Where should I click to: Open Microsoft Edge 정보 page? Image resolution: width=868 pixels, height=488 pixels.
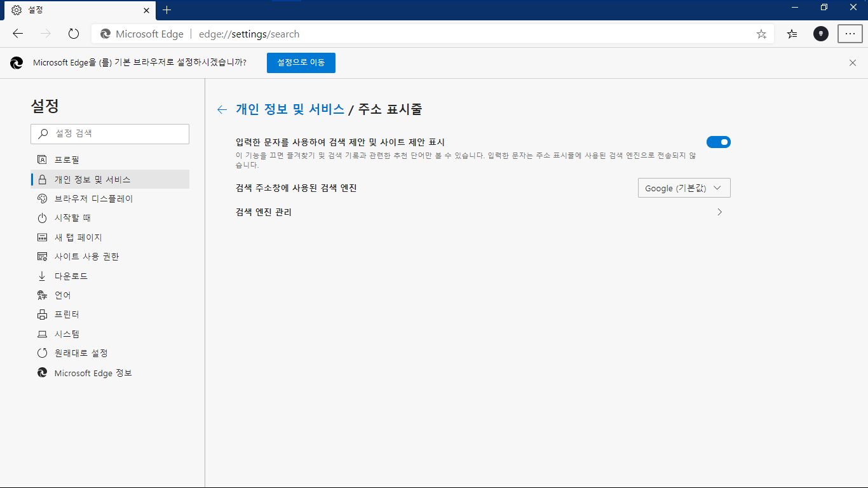[x=110, y=373]
